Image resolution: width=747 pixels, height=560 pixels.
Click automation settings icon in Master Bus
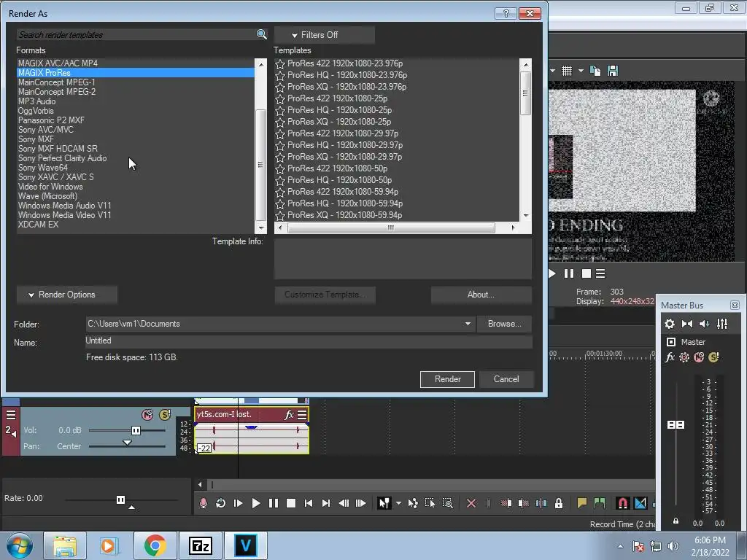pos(684,357)
